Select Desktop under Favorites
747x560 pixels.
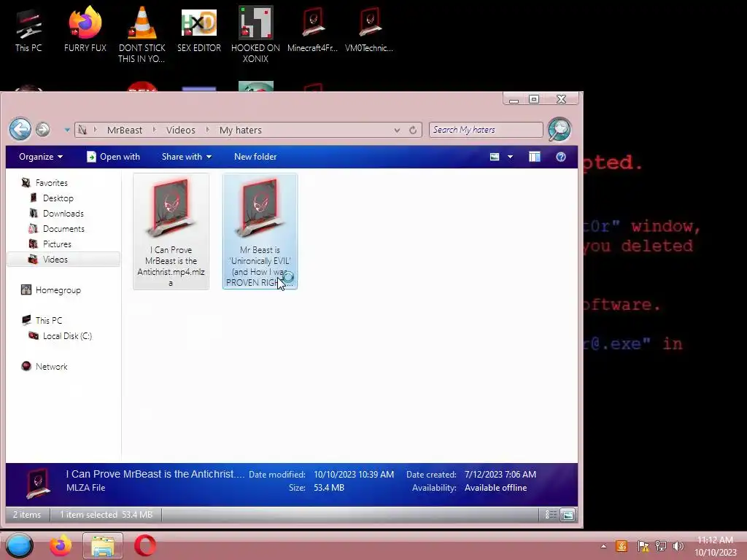click(x=52, y=198)
